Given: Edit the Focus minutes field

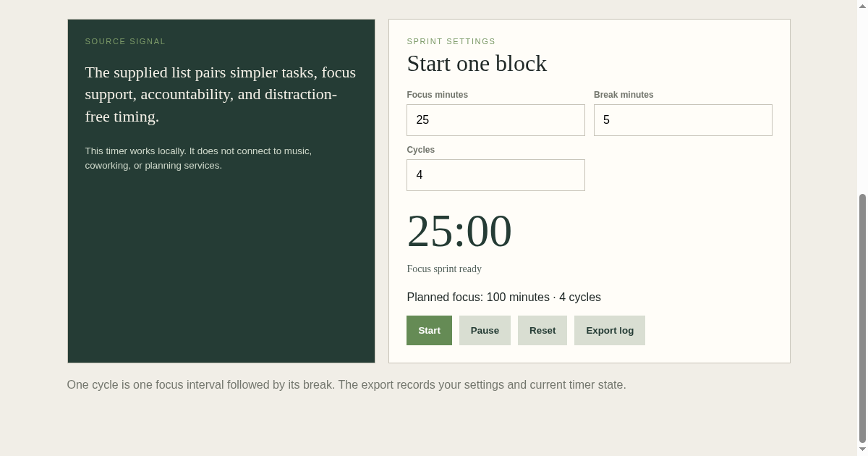Looking at the screenshot, I should click(495, 120).
